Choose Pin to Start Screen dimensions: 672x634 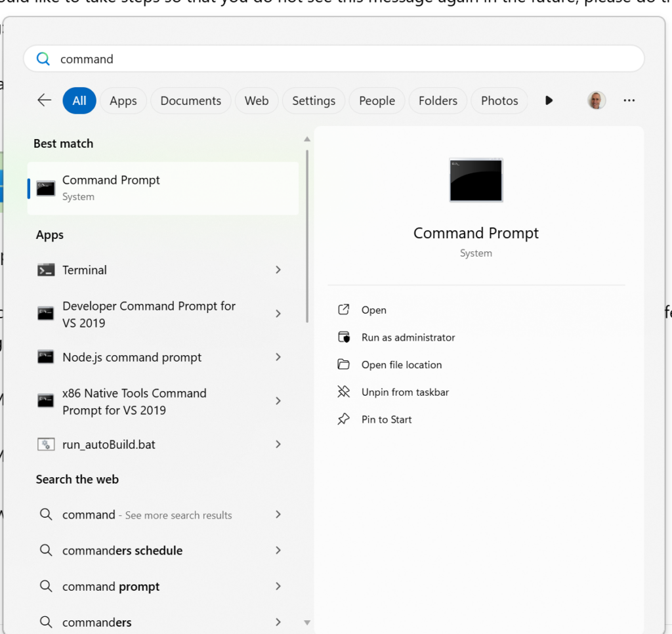pos(387,419)
